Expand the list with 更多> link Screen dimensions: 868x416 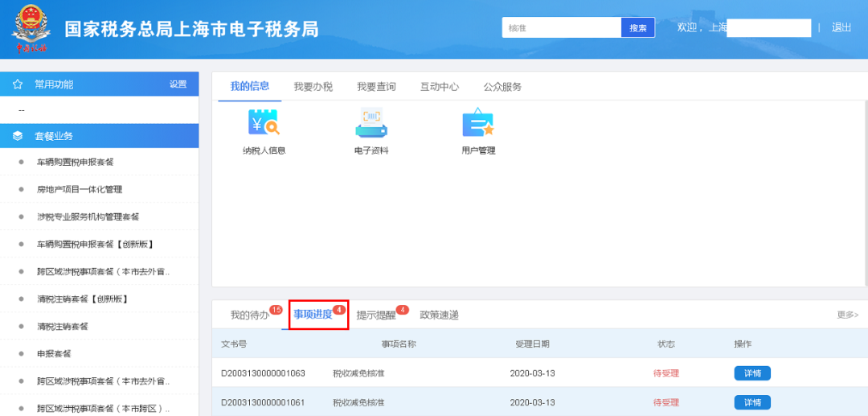[847, 315]
